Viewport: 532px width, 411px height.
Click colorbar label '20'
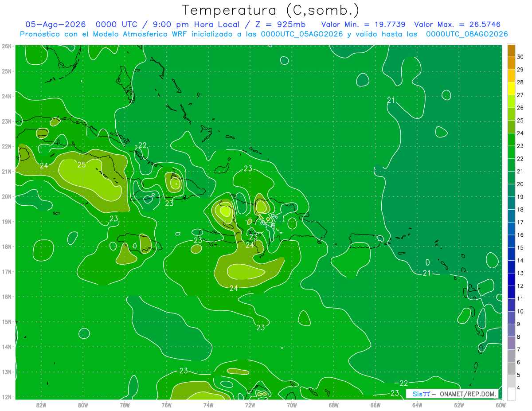520,184
